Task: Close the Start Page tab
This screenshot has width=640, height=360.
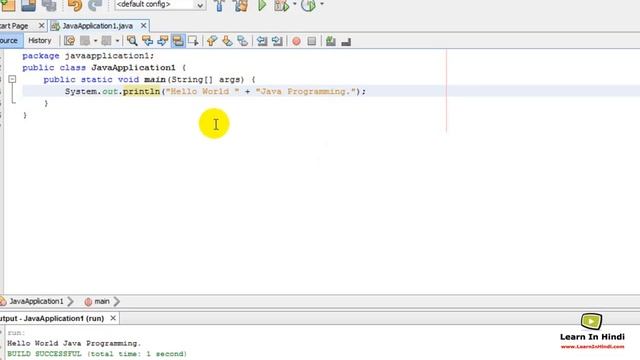Action: [x=41, y=26]
